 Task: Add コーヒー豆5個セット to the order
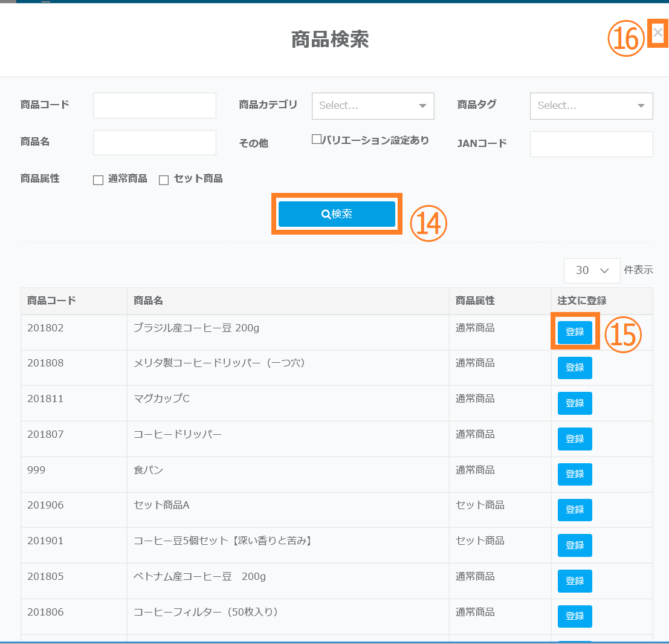point(575,545)
